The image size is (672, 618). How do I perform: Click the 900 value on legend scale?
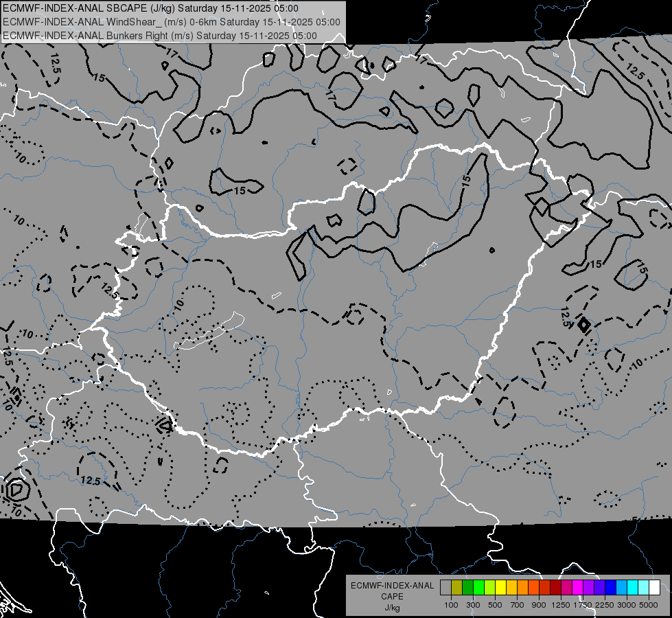[539, 605]
